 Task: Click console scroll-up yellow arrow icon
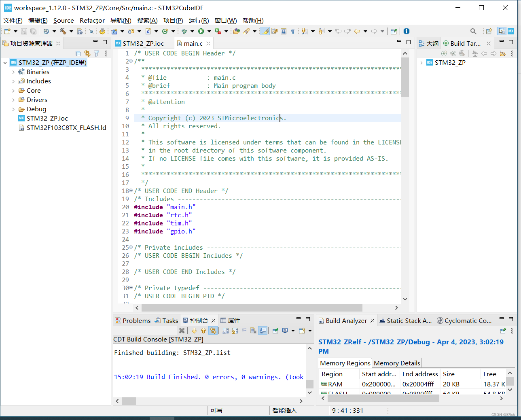[203, 331]
